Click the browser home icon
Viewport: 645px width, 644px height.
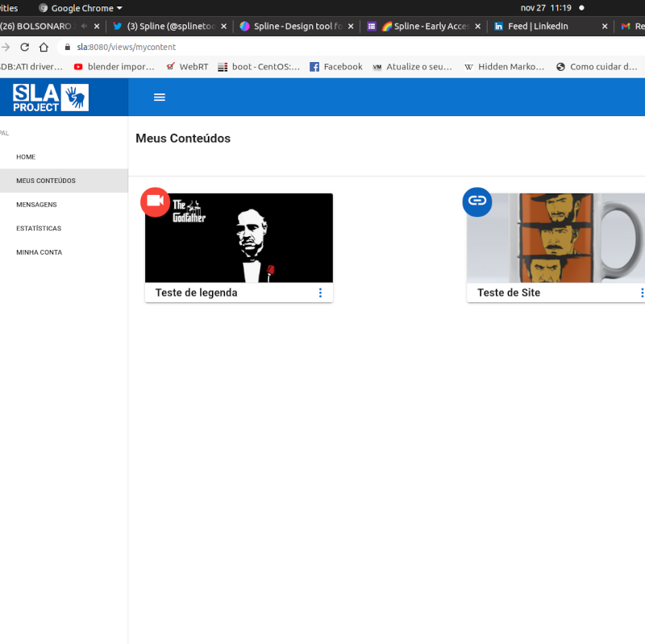point(44,48)
